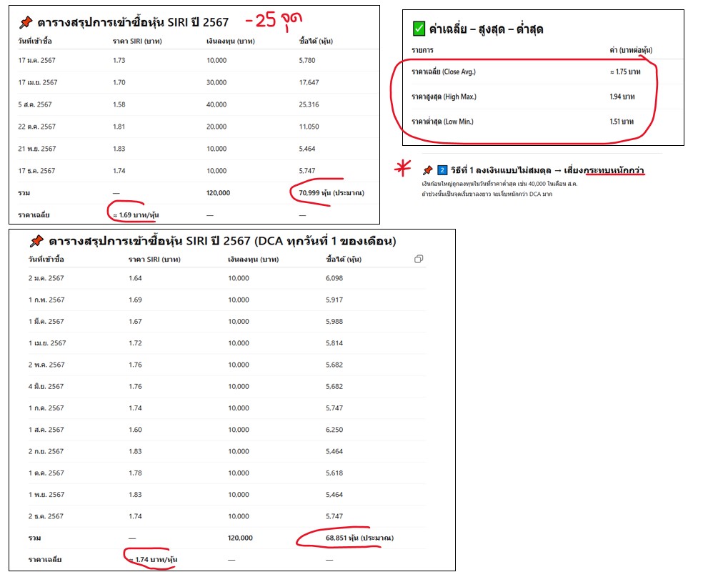Click the 40,000 investment amount cell
Screen dimensions: 728x577
tap(216, 104)
